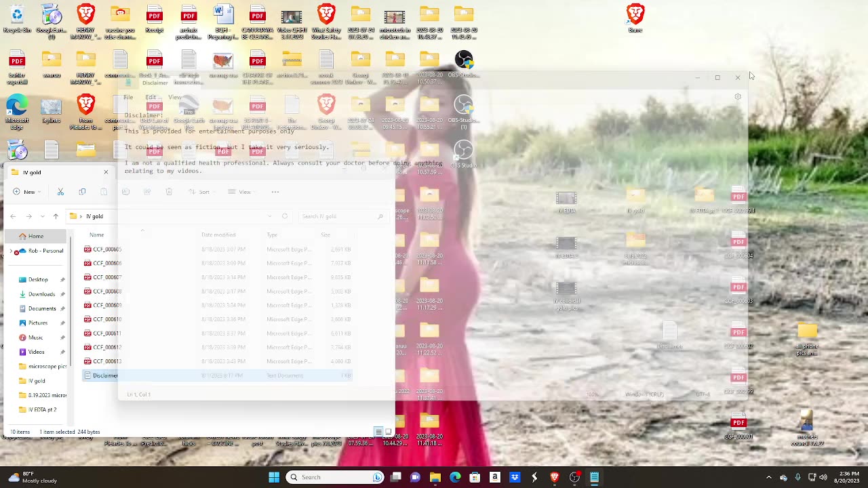Open the Notepad settings gear icon
This screenshot has width=868, height=488.
coord(738,97)
